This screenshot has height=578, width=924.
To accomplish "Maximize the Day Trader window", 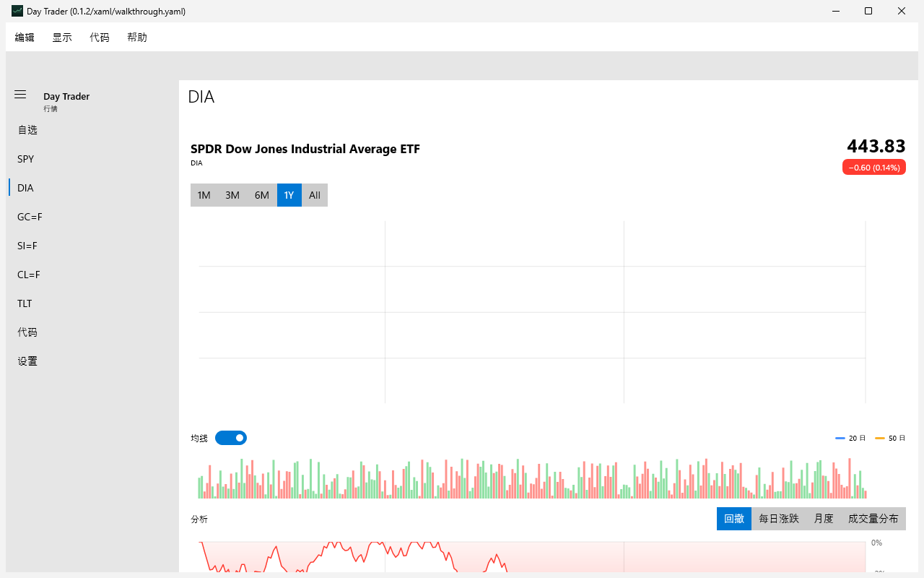I will (x=868, y=11).
